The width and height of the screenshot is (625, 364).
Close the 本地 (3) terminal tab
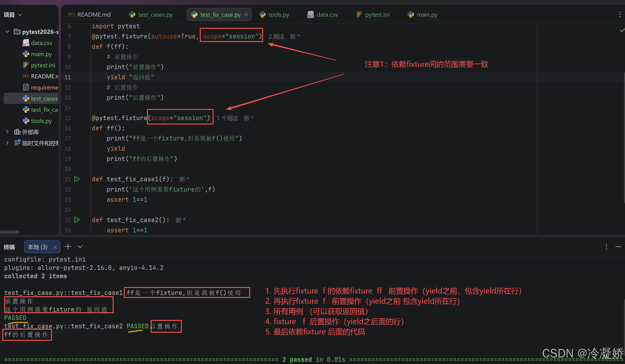pos(55,247)
